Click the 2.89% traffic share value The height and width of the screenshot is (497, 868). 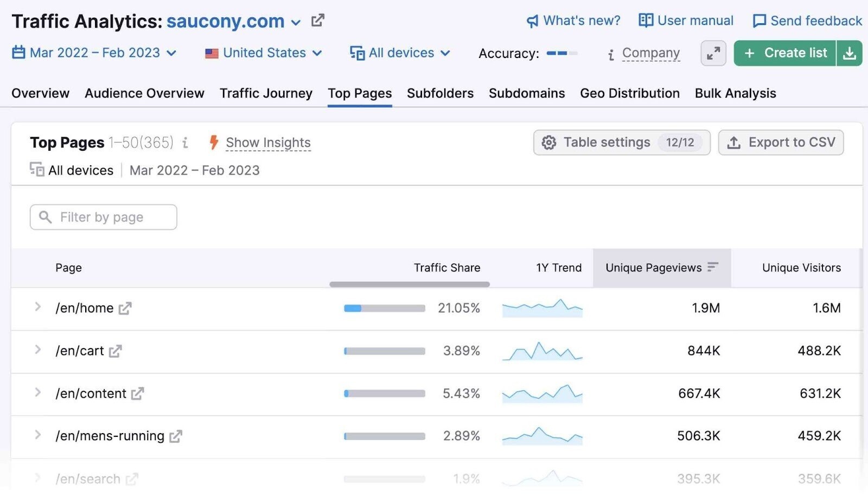[x=462, y=436]
